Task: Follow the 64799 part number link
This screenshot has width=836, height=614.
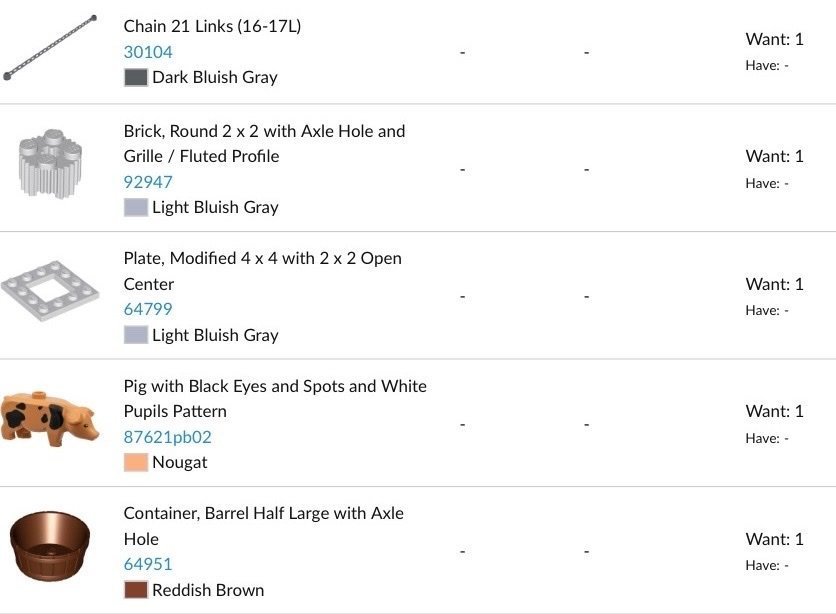Action: (x=148, y=309)
